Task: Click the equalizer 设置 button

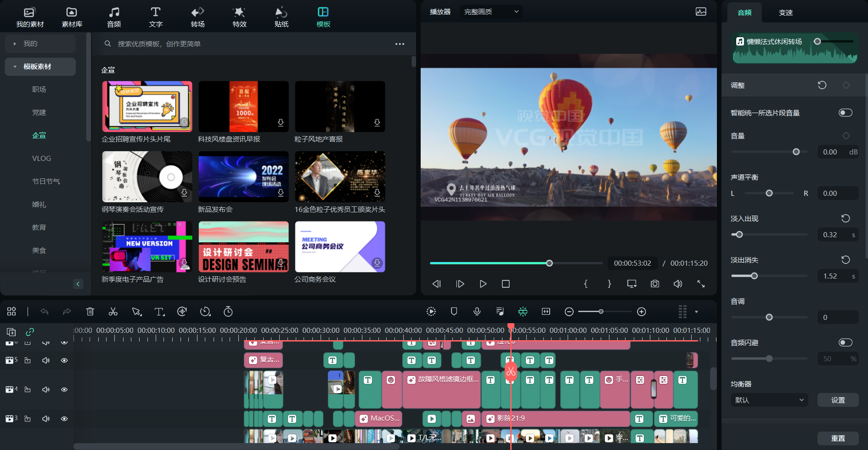Action: point(838,400)
